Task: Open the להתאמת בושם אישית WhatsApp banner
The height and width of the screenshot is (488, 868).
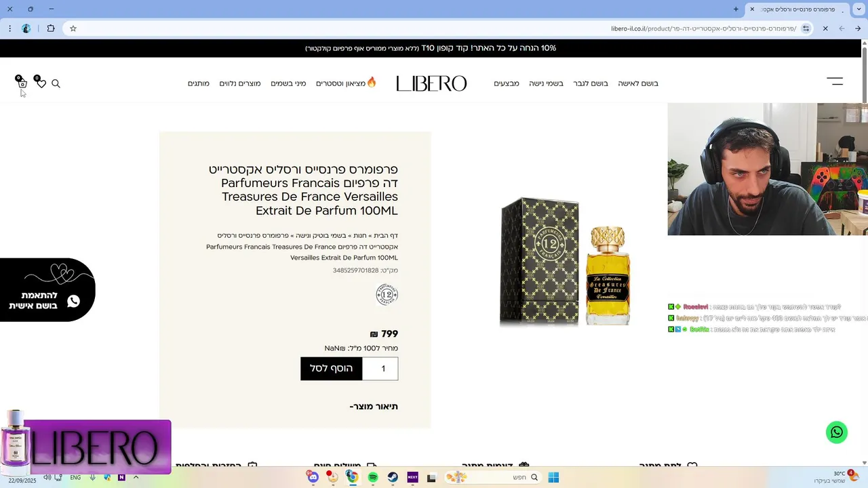Action: [x=47, y=289]
